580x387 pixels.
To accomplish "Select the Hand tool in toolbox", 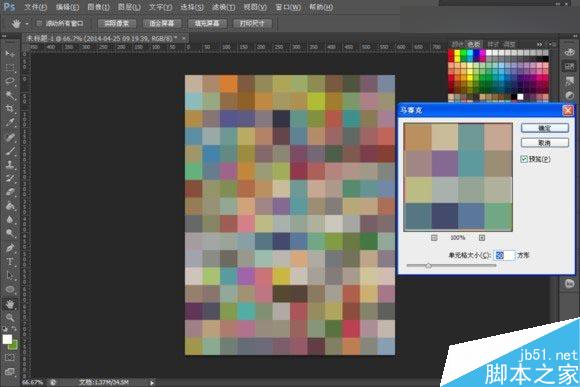I will click(x=10, y=304).
